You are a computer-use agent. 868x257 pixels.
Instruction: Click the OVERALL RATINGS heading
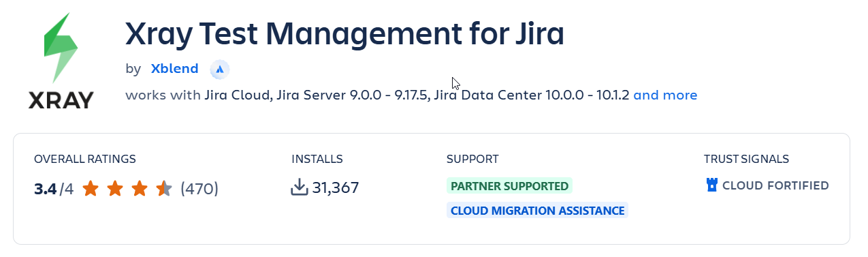85,159
